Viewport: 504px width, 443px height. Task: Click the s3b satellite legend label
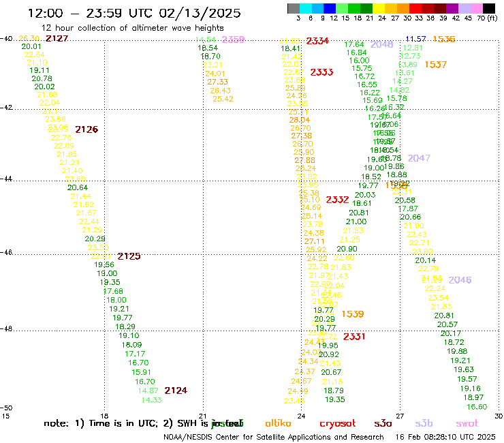424,423
